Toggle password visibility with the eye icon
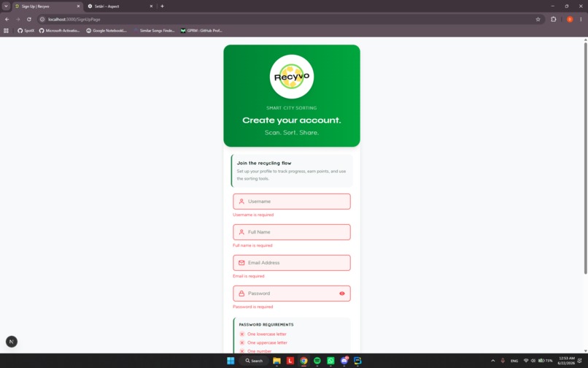This screenshot has height=368, width=588. pos(342,294)
